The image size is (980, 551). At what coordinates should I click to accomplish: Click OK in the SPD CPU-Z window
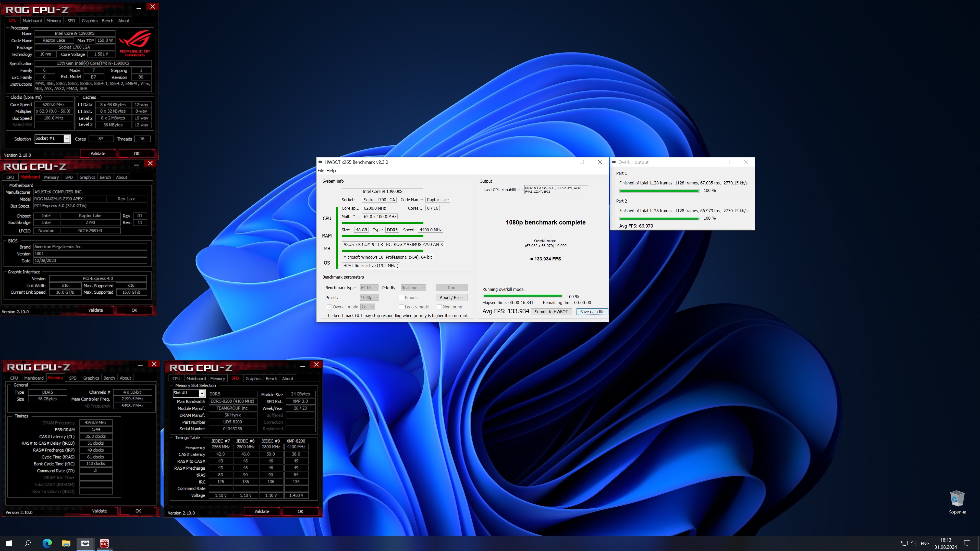click(x=301, y=511)
